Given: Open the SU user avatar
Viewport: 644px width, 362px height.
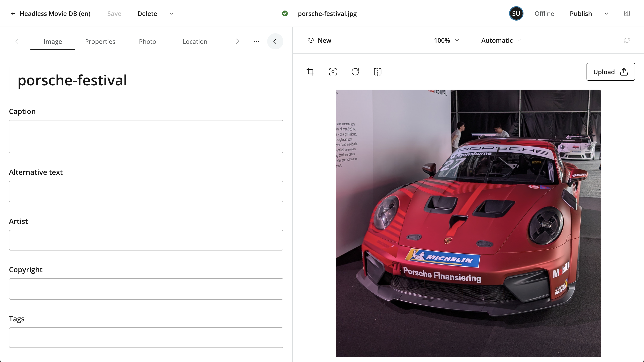Looking at the screenshot, I should tap(516, 13).
